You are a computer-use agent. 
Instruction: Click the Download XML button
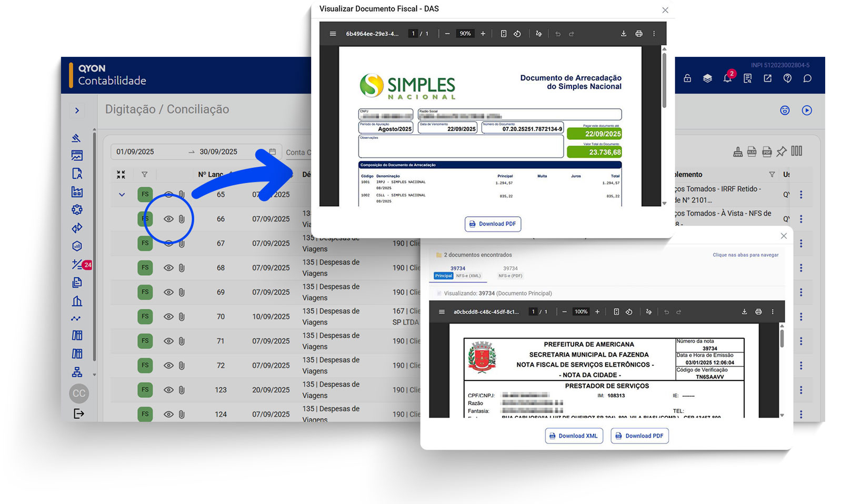pos(574,436)
